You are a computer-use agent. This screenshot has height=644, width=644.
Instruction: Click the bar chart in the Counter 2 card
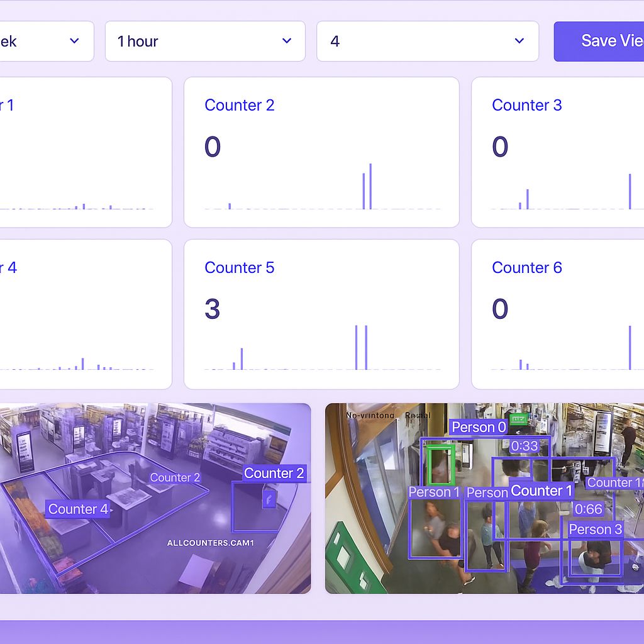pos(323,186)
